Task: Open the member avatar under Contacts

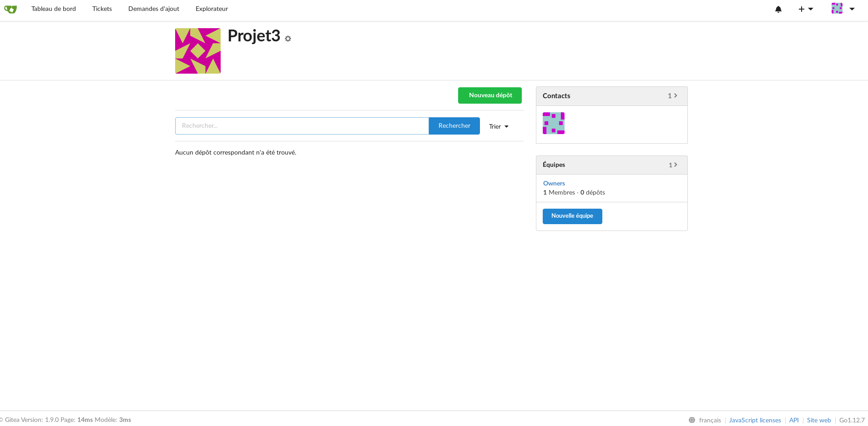Action: pyautogui.click(x=553, y=123)
